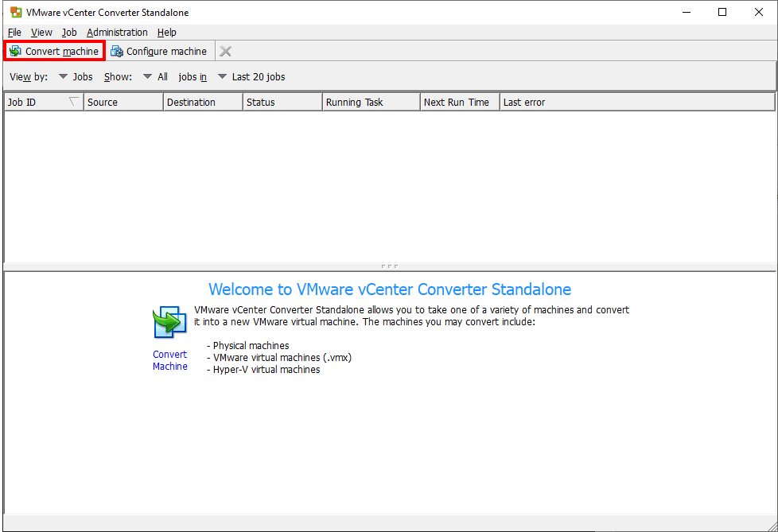Open the File menu
The width and height of the screenshot is (778, 532).
[14, 32]
